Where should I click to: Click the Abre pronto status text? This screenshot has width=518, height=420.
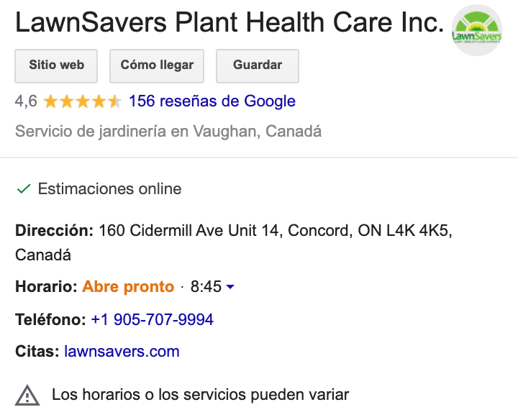(x=128, y=287)
